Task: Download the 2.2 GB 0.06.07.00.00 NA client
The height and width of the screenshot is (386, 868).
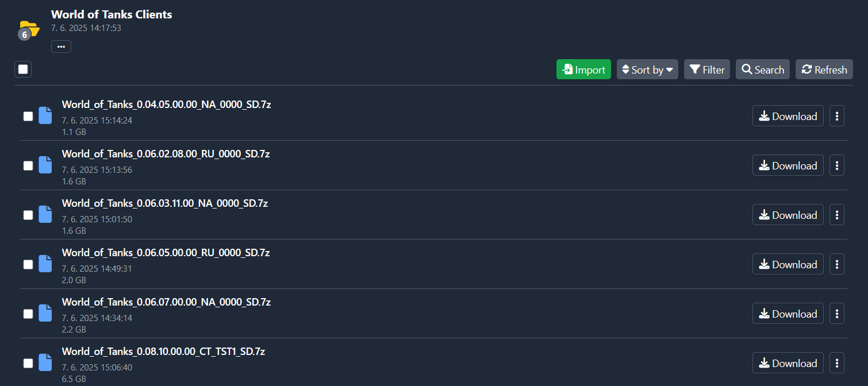Action: (788, 314)
